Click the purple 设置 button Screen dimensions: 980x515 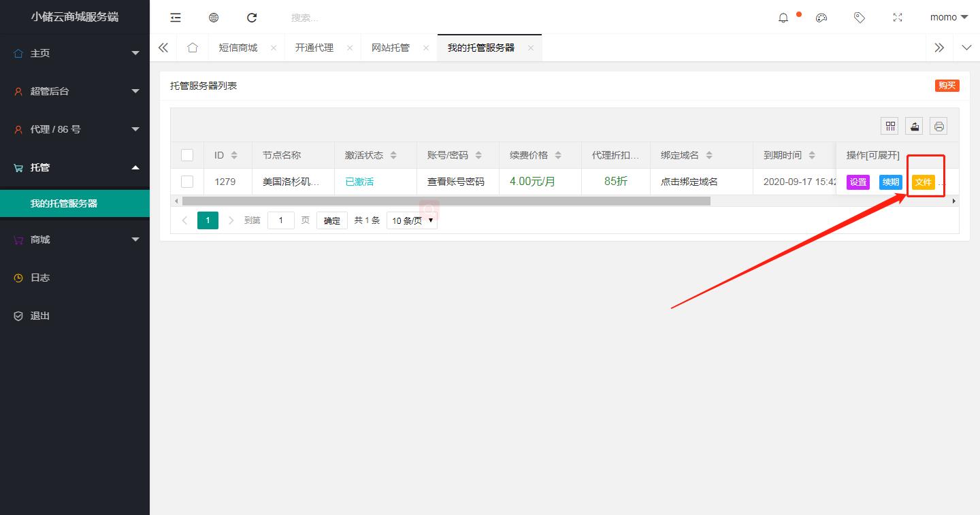858,182
